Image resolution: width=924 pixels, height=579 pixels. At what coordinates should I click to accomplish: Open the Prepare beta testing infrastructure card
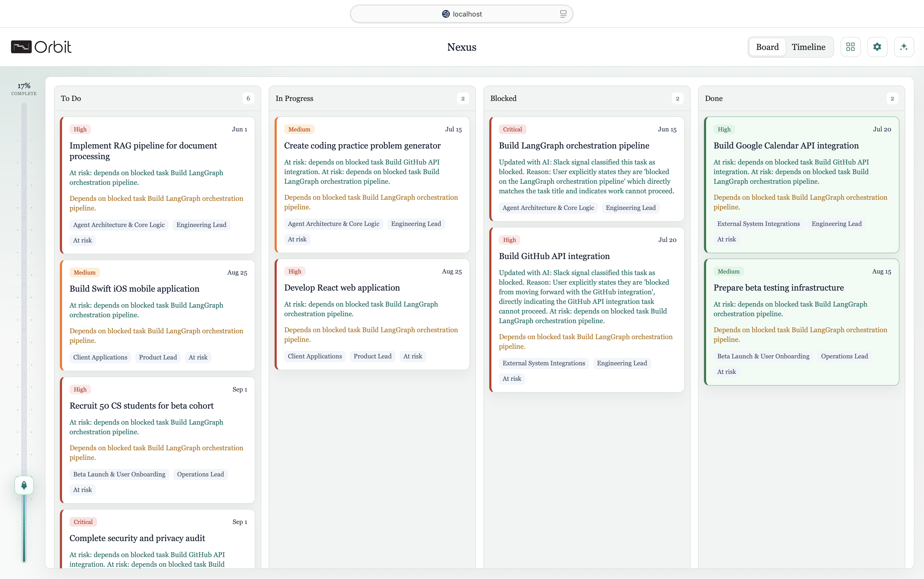(x=778, y=288)
